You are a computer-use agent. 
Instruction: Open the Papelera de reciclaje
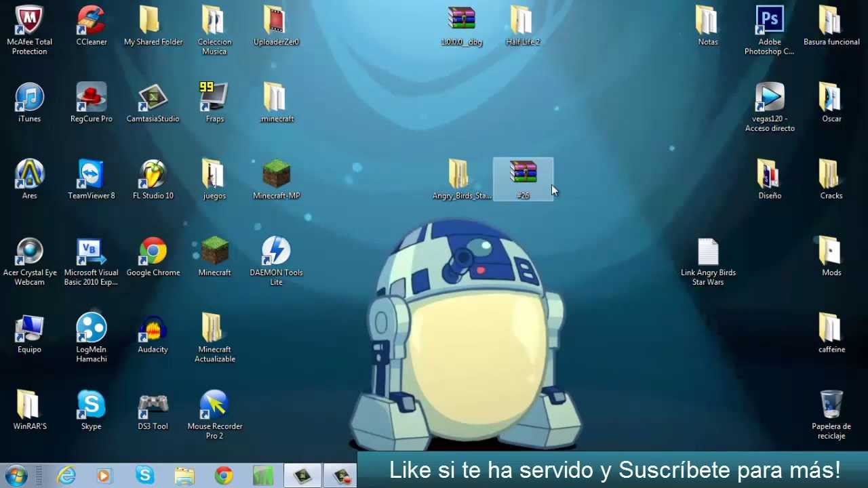click(x=831, y=415)
